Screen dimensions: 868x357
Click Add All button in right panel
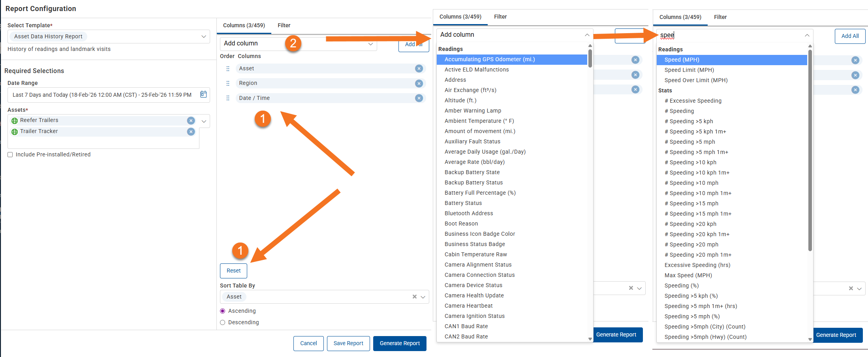pyautogui.click(x=850, y=36)
